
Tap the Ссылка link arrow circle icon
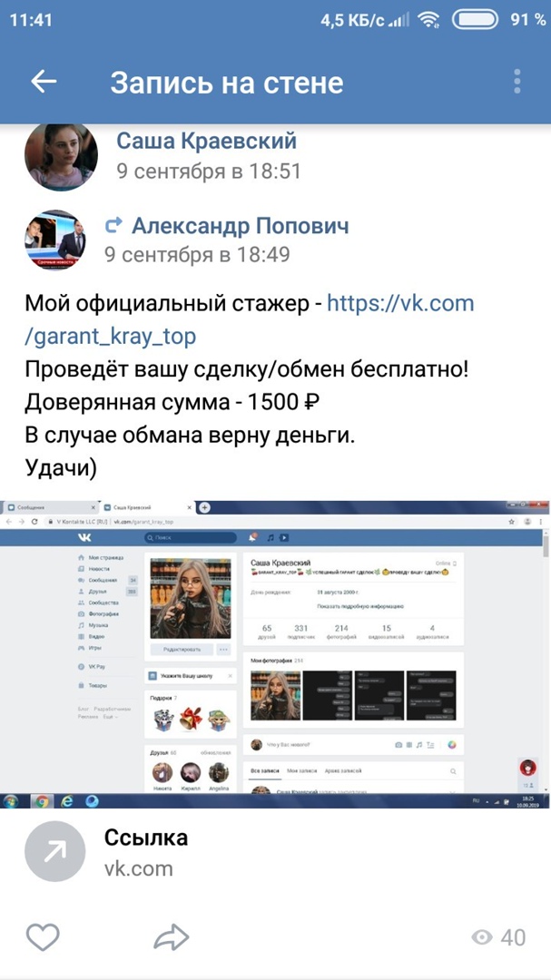55,850
